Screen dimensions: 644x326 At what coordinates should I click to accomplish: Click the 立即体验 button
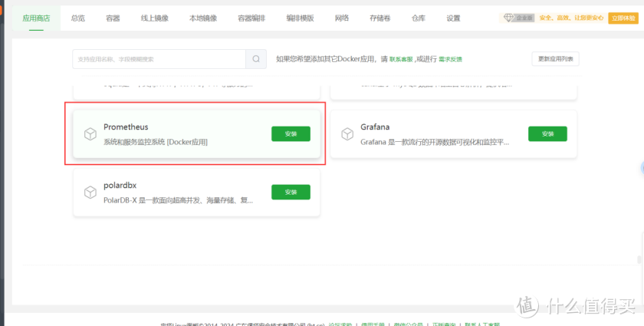(x=623, y=18)
